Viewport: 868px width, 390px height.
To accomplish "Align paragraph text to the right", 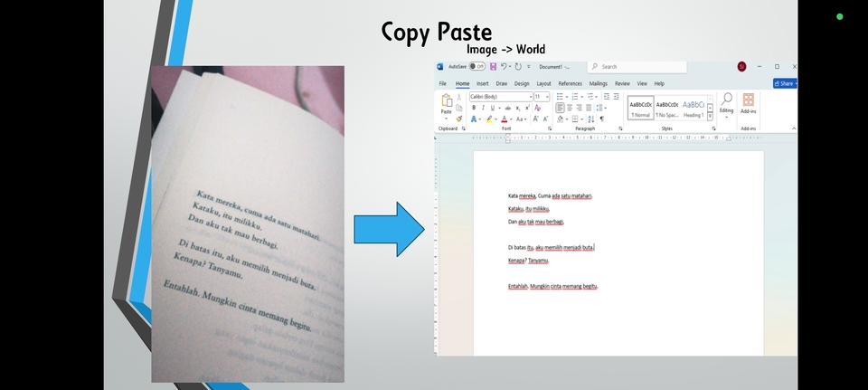I will (579, 108).
